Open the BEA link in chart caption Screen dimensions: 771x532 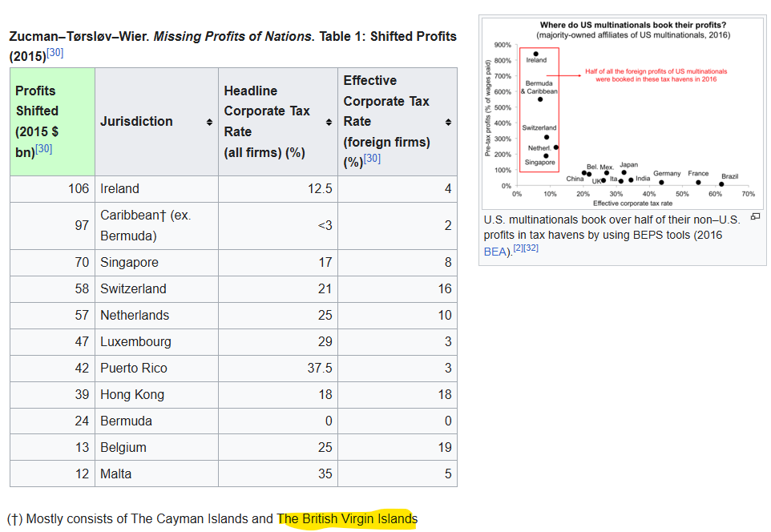point(494,252)
